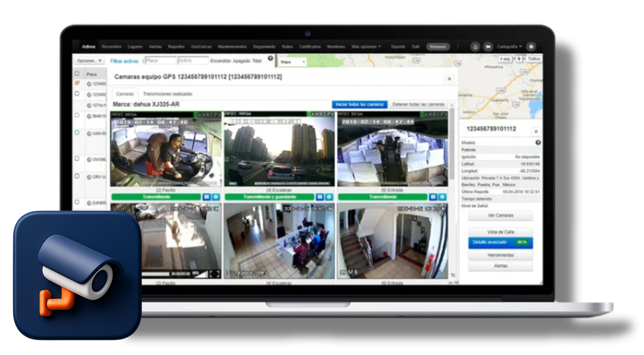The width and height of the screenshot is (644, 355).
Task: Pause the Pasillo camera transmission
Action: pos(207,197)
